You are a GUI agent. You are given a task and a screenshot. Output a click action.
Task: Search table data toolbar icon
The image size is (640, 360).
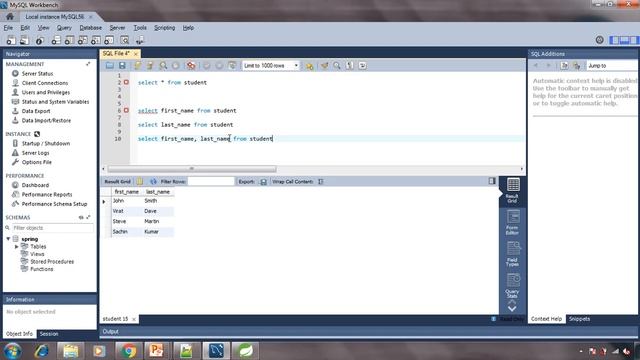coord(124,40)
